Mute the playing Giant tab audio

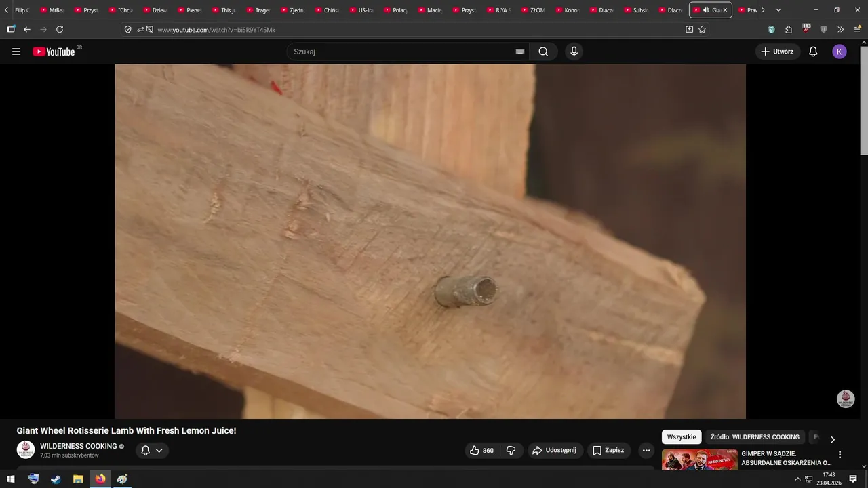click(707, 10)
